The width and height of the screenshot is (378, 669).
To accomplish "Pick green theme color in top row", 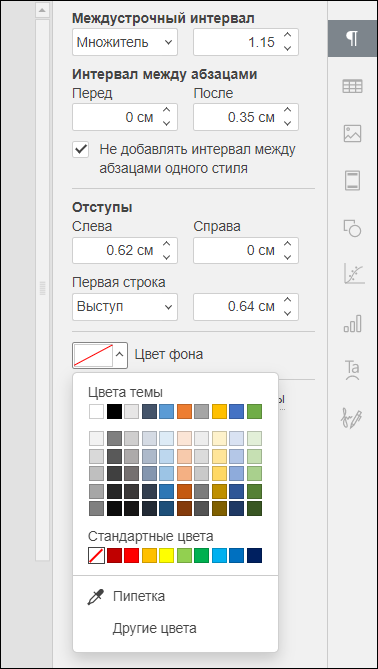I will click(x=254, y=411).
